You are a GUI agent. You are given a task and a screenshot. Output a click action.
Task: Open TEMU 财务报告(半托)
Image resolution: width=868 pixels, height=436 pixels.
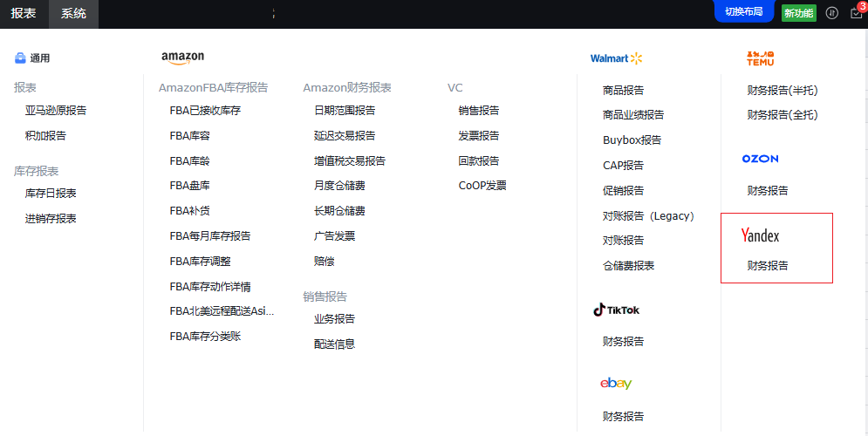783,90
